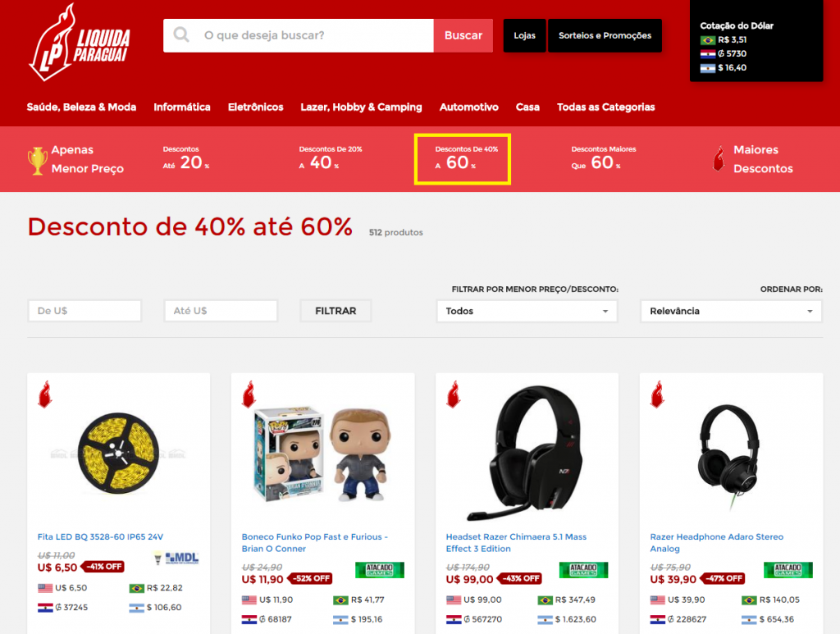Screen dimensions: 840x634
Task: Click the Buscar button
Action: [x=463, y=35]
